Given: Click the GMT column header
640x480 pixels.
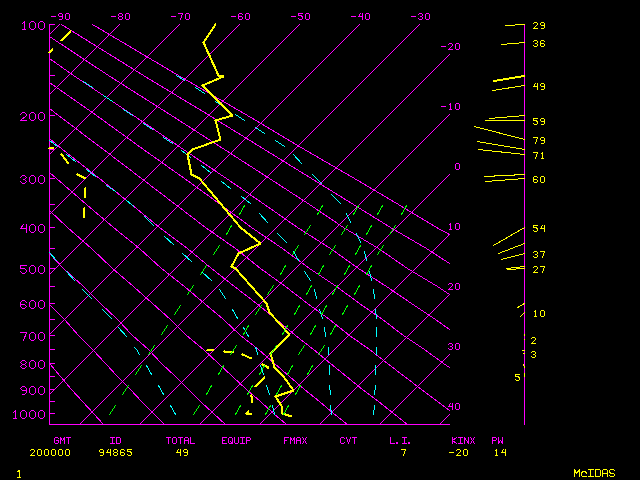Looking at the screenshot, I should point(62,440).
